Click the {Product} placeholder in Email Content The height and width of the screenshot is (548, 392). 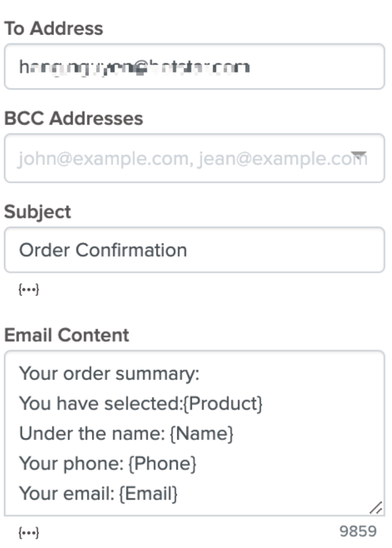coord(223,404)
